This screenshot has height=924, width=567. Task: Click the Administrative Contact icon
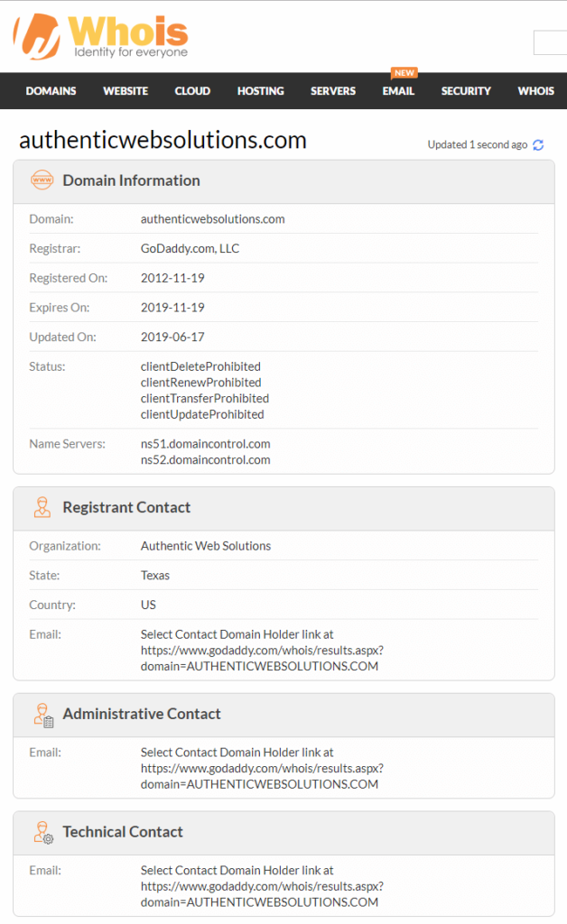43,715
